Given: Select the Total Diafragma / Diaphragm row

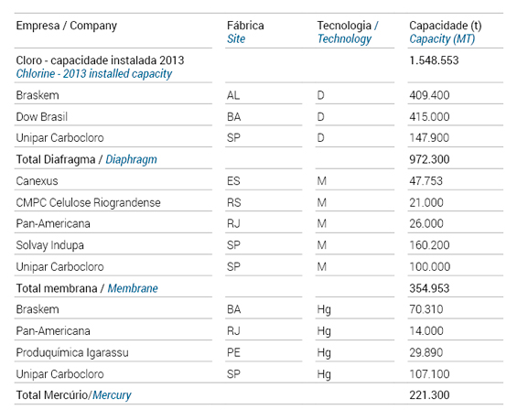Looking at the screenshot, I should 258,159.
